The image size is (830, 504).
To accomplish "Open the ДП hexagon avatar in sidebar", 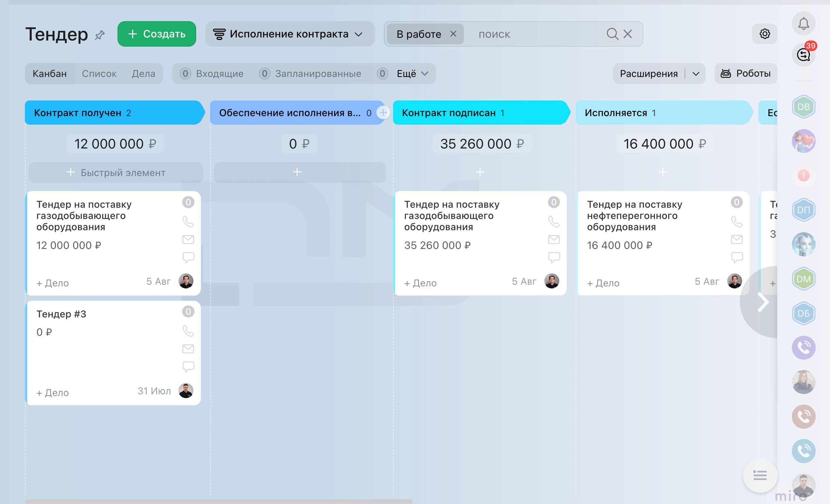I will point(803,210).
